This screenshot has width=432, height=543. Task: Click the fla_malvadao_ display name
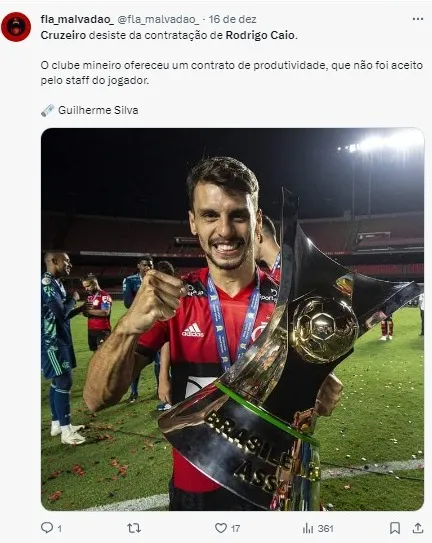pyautogui.click(x=77, y=19)
